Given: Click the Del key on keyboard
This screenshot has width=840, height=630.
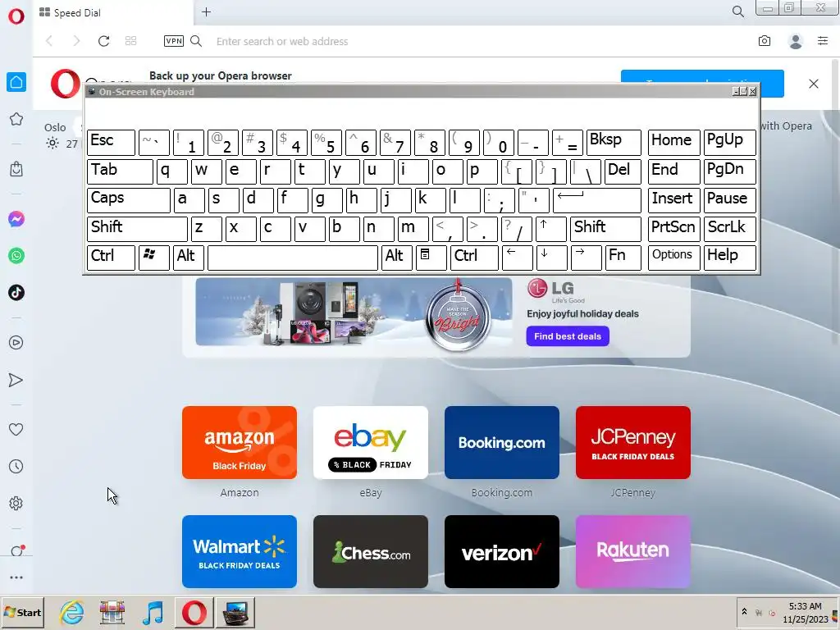Looking at the screenshot, I should coord(623,171).
